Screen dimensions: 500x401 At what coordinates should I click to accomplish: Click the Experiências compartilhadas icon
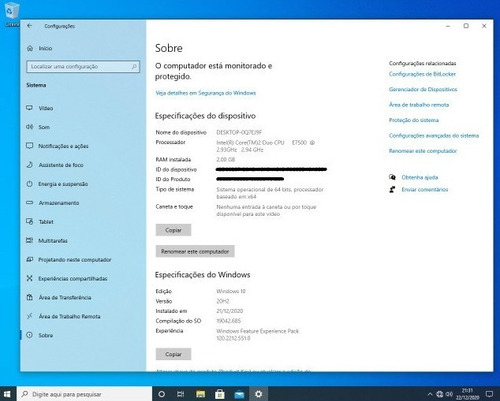click(30, 278)
